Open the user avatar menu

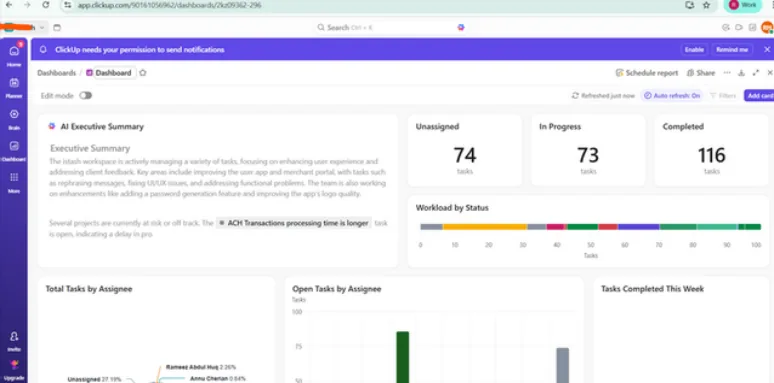(x=767, y=28)
